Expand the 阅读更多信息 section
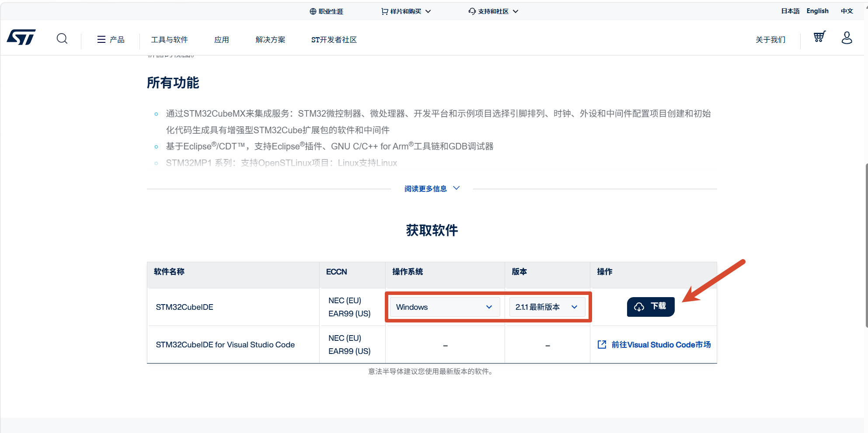 (432, 188)
